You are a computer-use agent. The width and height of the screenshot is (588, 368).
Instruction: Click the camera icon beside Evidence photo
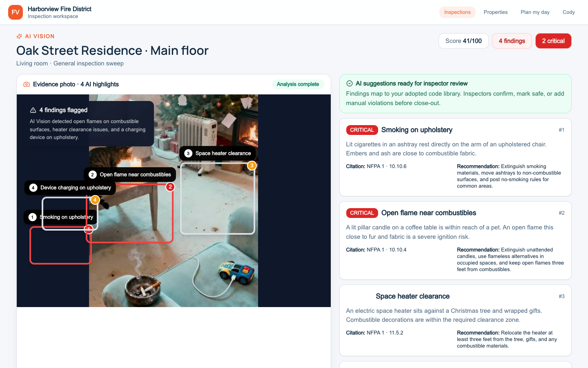27,84
